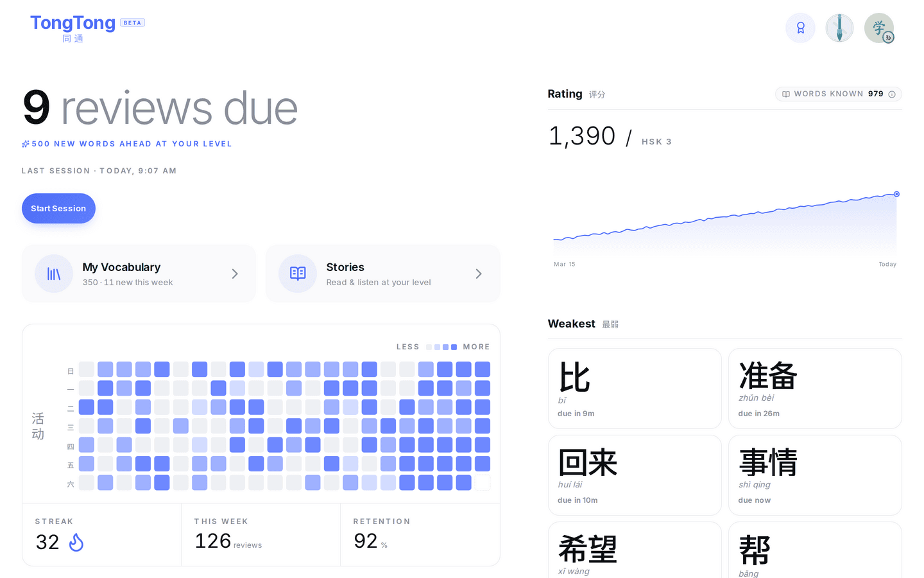Click 'Read & listen at your level' text

pos(379,283)
